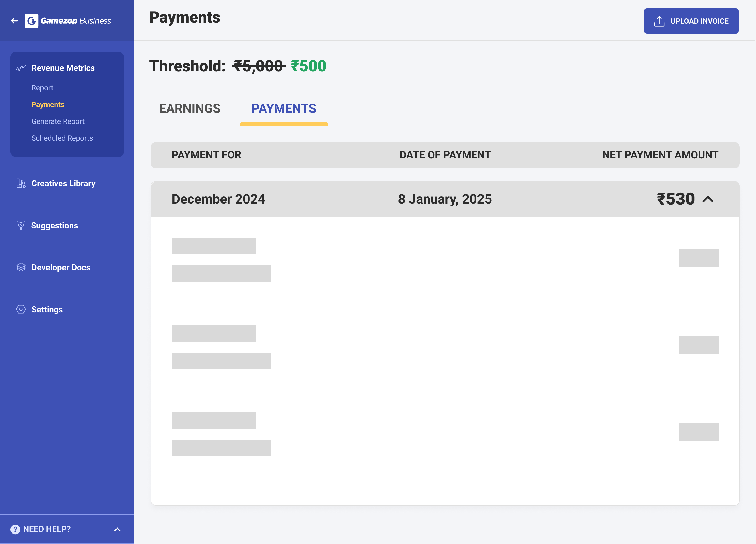
Task: Click the NEED HELP? label
Action: pos(47,529)
